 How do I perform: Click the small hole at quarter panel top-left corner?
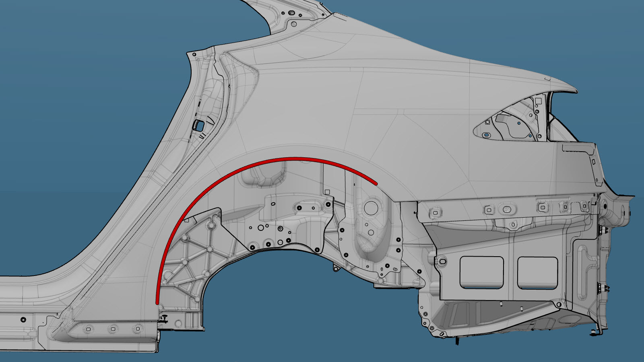tap(194, 54)
